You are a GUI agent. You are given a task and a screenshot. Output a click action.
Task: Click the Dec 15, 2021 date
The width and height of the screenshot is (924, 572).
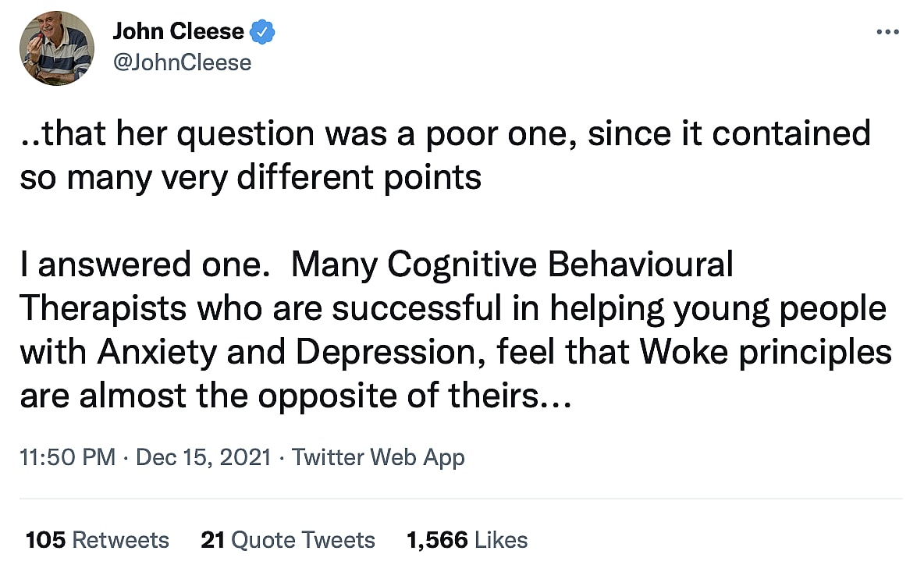203,457
